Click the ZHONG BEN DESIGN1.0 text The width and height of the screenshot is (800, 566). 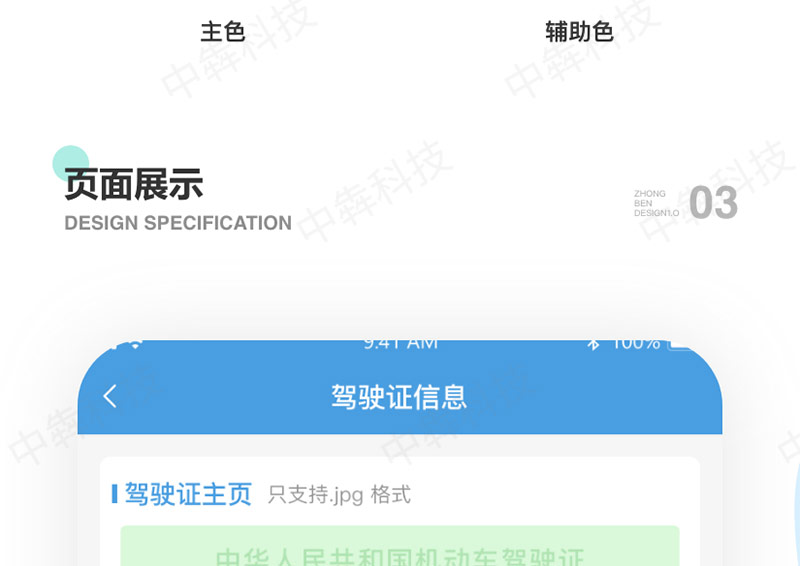coord(656,203)
